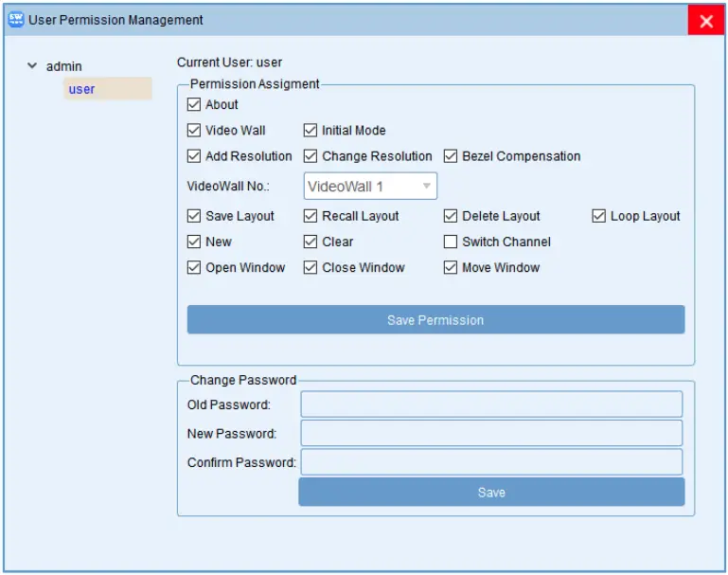Click the 'Current User: user' text
The image size is (728, 575).
[229, 63]
